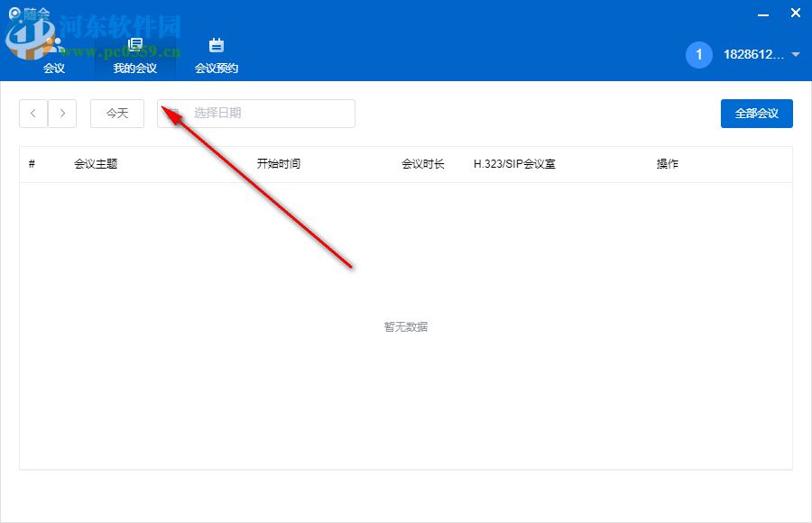This screenshot has width=812, height=523.
Task: Go to previous date with left chevron
Action: tap(33, 114)
